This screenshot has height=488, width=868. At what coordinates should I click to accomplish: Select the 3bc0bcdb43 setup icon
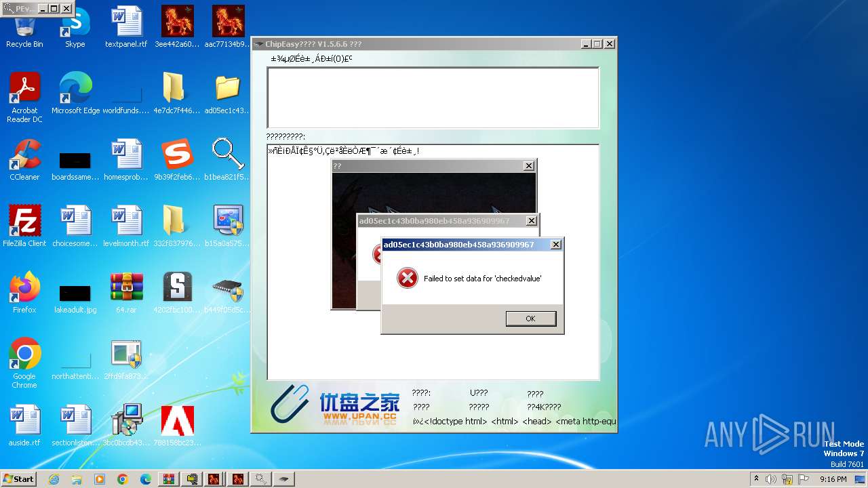pos(126,426)
